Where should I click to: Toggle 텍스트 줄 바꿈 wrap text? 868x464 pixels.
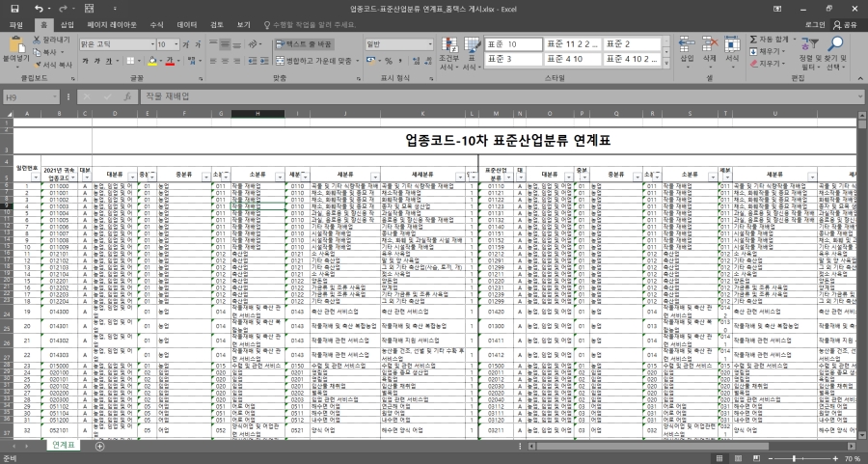[x=304, y=44]
